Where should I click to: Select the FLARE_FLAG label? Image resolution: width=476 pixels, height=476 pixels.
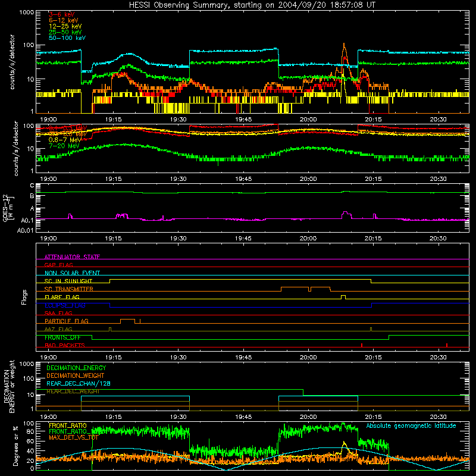tap(62, 297)
